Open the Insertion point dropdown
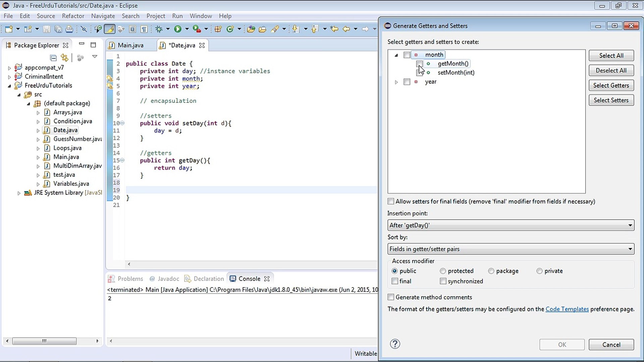This screenshot has height=362, width=644. coord(511,225)
